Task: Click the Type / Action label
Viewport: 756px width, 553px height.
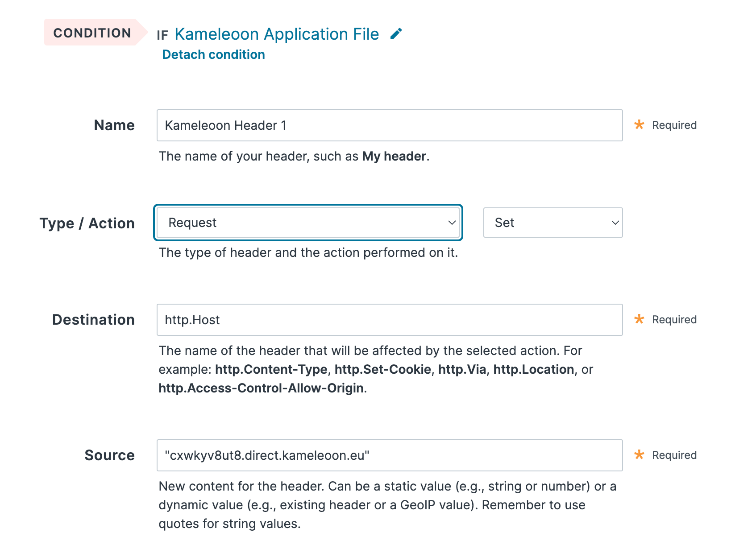Action: 87,223
